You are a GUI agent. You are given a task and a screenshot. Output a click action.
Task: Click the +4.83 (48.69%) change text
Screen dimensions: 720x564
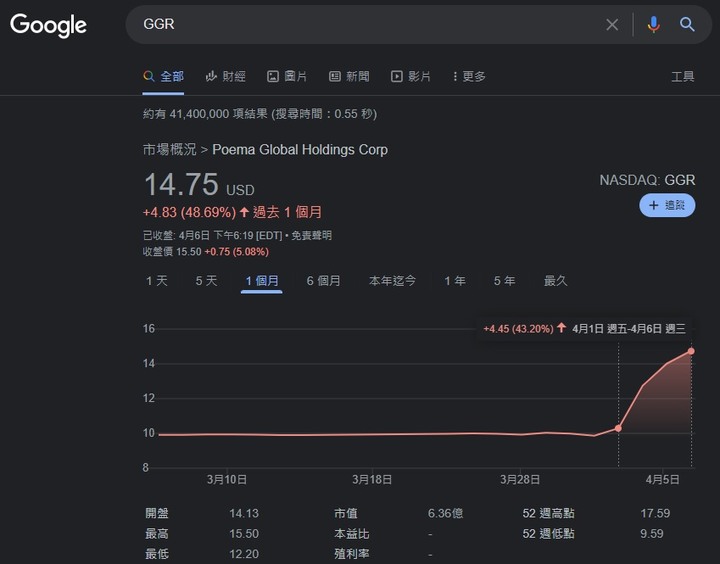(x=189, y=212)
